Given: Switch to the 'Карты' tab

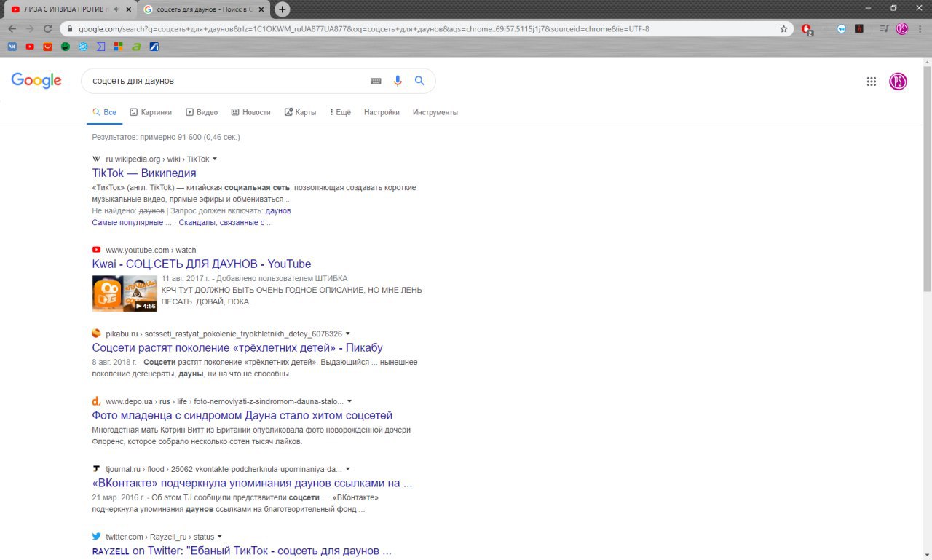Looking at the screenshot, I should tap(300, 112).
